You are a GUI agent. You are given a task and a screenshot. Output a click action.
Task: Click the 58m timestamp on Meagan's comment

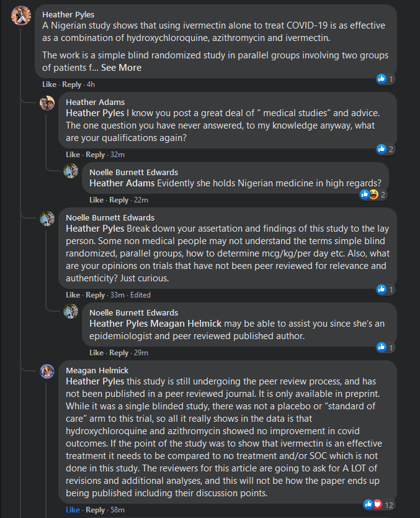point(117,510)
